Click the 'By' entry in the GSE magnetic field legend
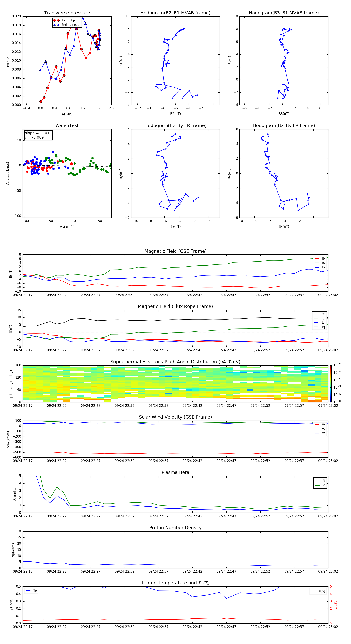Image resolution: width=351 pixels, height=644 pixels. [x=320, y=263]
